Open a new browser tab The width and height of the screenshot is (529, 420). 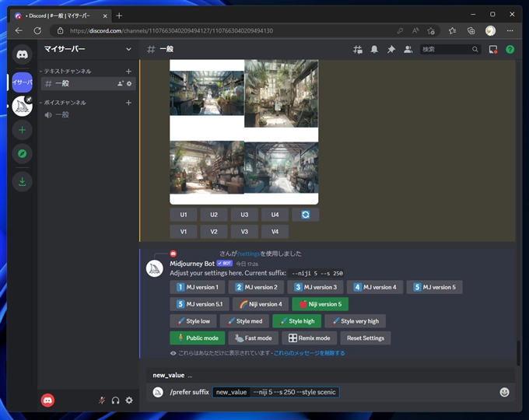(119, 16)
